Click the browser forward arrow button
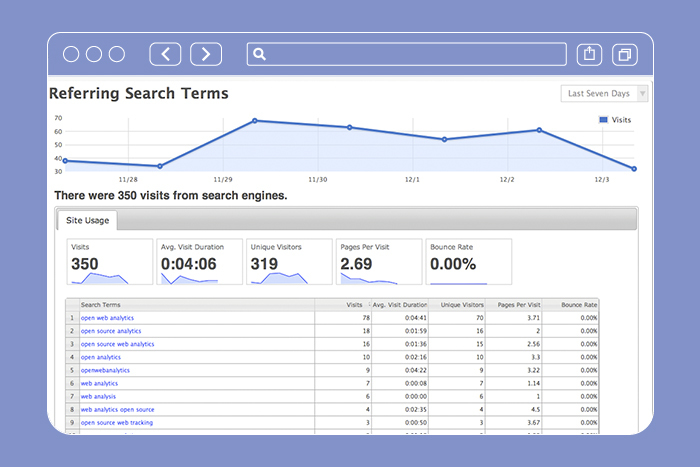 [x=206, y=54]
